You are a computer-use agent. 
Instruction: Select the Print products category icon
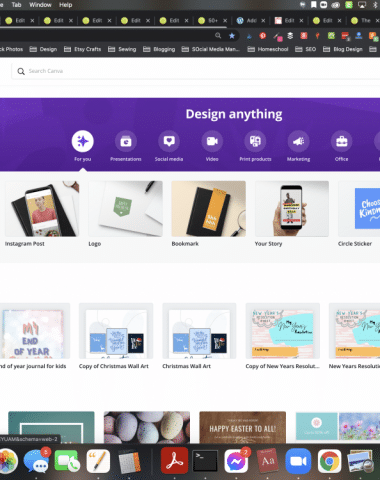tap(255, 141)
